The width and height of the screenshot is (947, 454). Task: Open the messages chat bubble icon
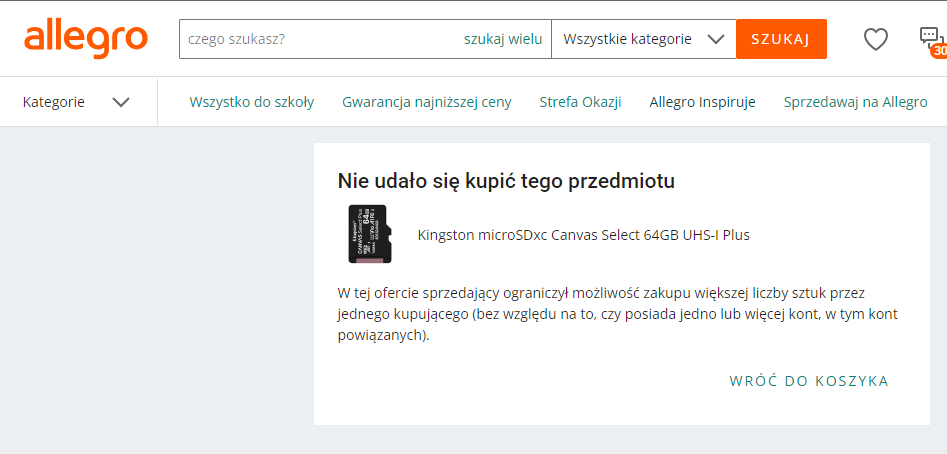[x=932, y=40]
